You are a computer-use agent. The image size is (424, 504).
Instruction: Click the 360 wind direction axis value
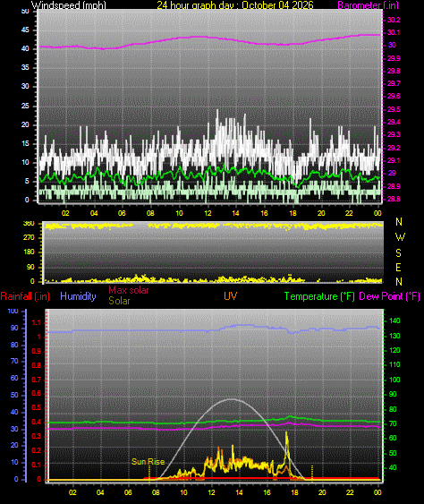(x=29, y=224)
